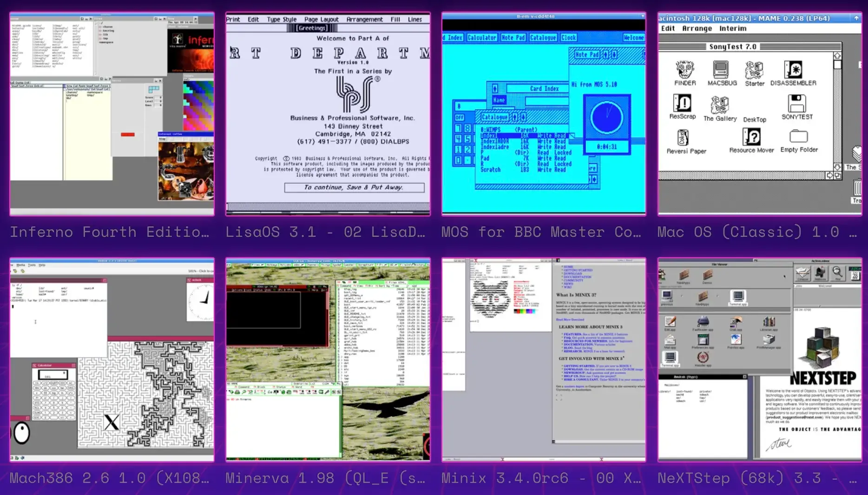Click the 'MOS for BBC Master Co…' caption

pyautogui.click(x=541, y=232)
